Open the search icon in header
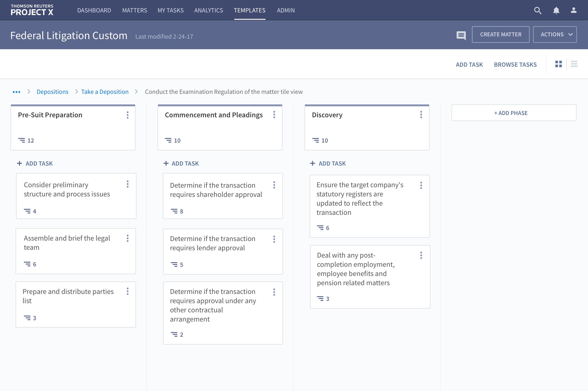This screenshot has height=391, width=588. tap(537, 11)
